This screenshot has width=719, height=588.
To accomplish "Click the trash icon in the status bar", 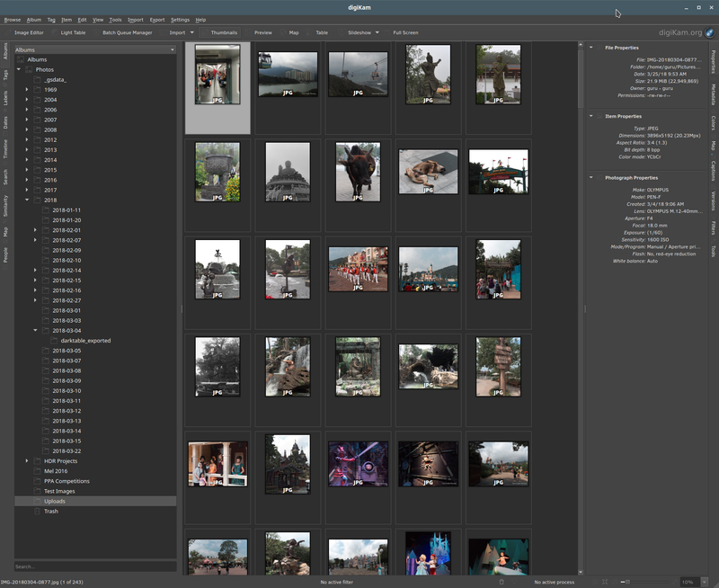I will pos(502,582).
